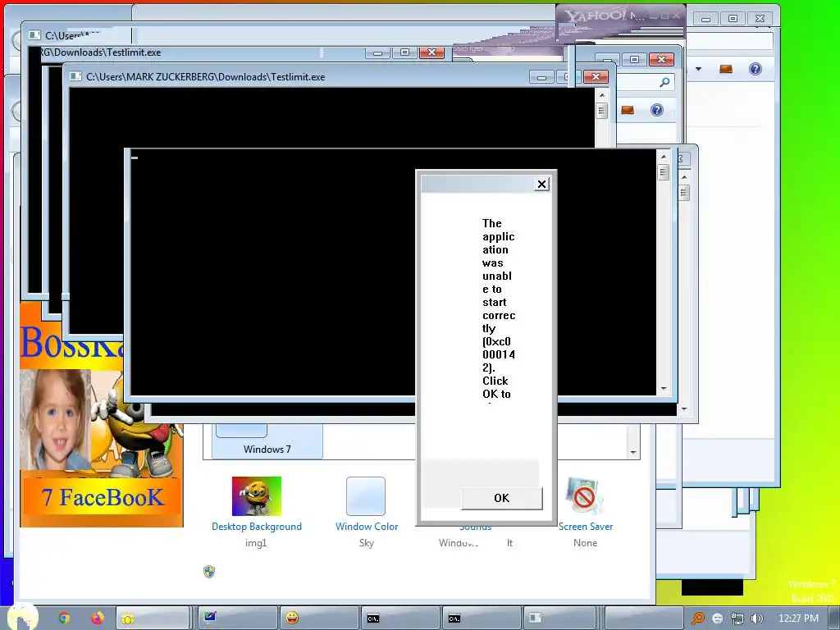Image resolution: width=840 pixels, height=630 pixels.
Task: Click the front console's scroll-down arrow
Action: [x=664, y=389]
